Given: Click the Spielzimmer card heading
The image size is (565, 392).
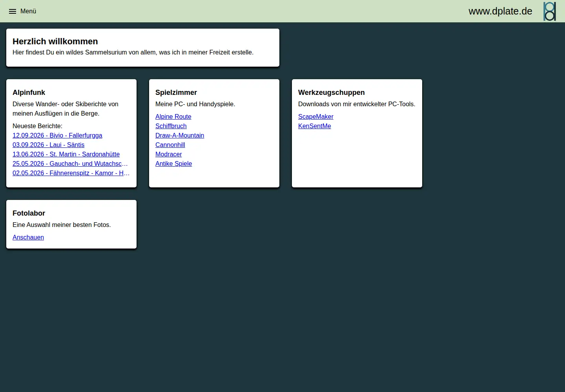Looking at the screenshot, I should click(x=176, y=93).
